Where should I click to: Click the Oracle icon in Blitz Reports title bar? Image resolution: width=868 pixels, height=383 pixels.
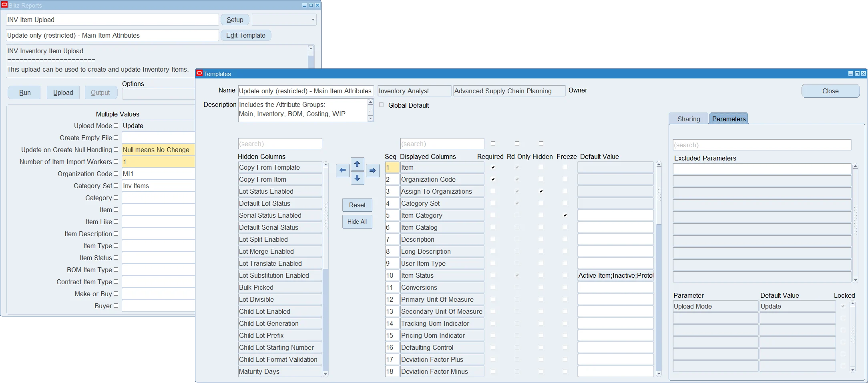click(4, 5)
